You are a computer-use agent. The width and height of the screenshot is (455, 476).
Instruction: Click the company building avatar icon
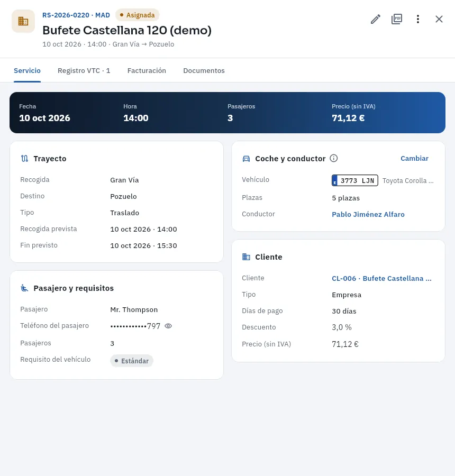23,21
